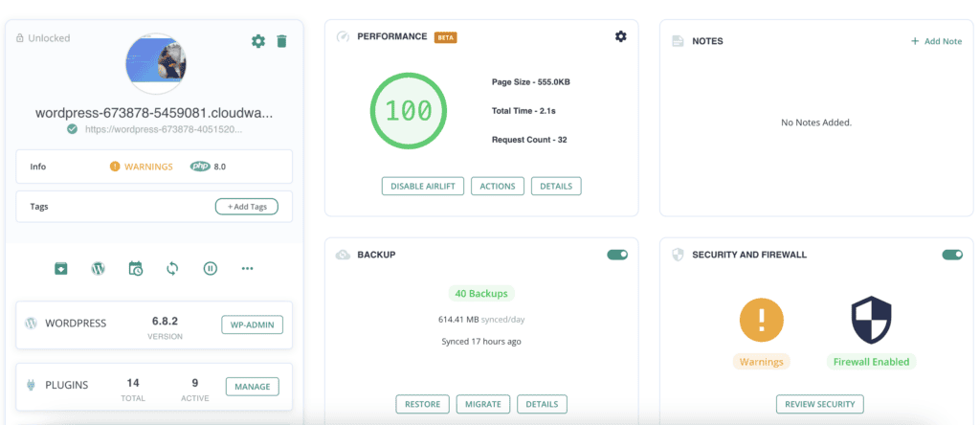Viewport: 980px width, 425px height.
Task: Open Backup DETAILS button
Action: [542, 404]
